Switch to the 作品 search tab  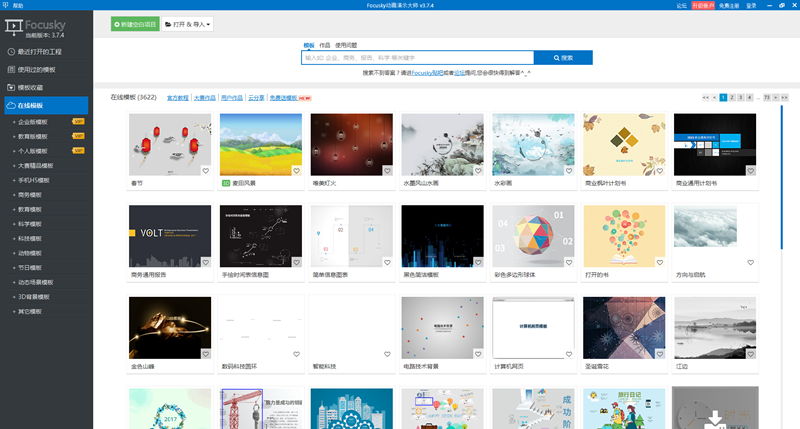(324, 46)
